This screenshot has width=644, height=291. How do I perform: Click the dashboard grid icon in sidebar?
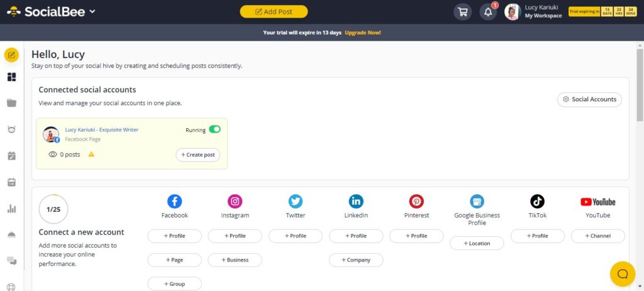pyautogui.click(x=11, y=77)
